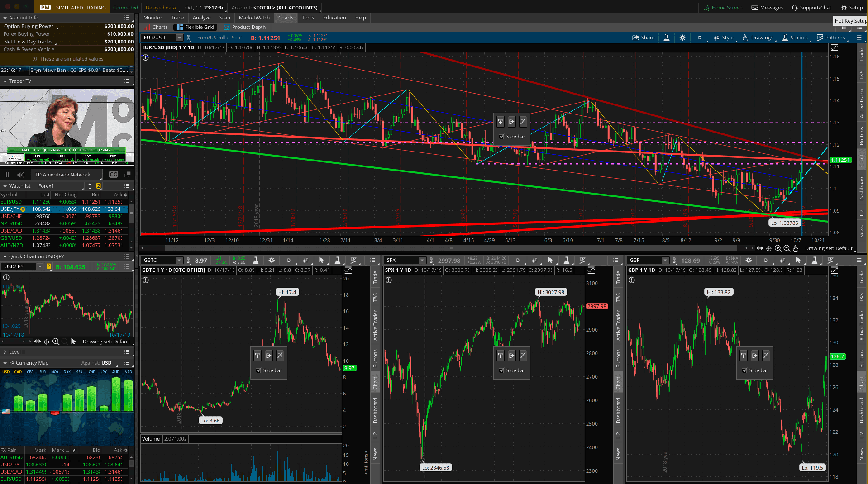Open the Trade tab
868x484 pixels.
(x=177, y=18)
